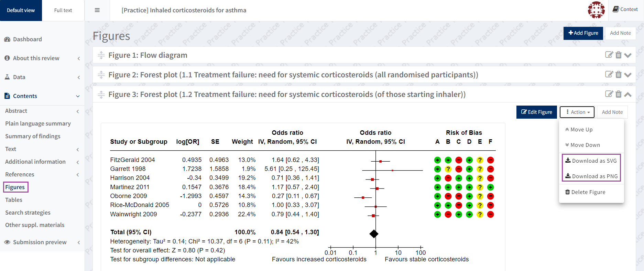This screenshot has width=644, height=271.
Task: Select Download as SVG menu option
Action: [x=591, y=161]
